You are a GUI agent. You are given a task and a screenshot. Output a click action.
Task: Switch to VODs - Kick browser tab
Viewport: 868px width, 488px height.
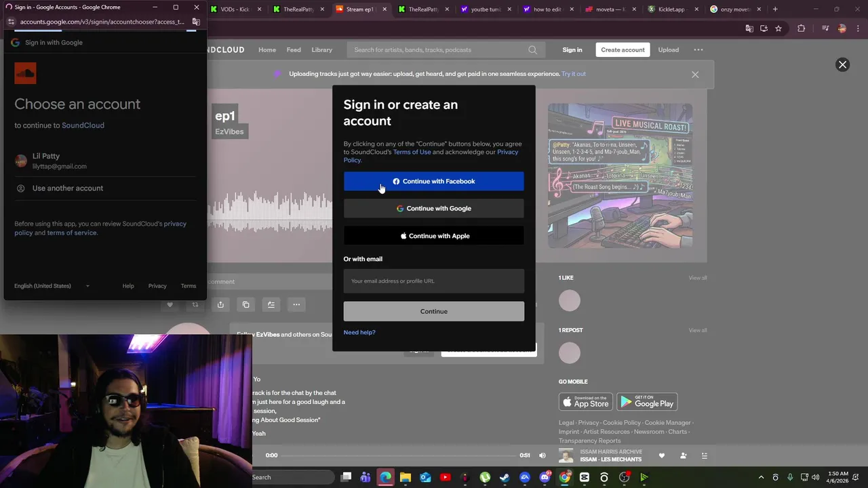[x=236, y=9]
